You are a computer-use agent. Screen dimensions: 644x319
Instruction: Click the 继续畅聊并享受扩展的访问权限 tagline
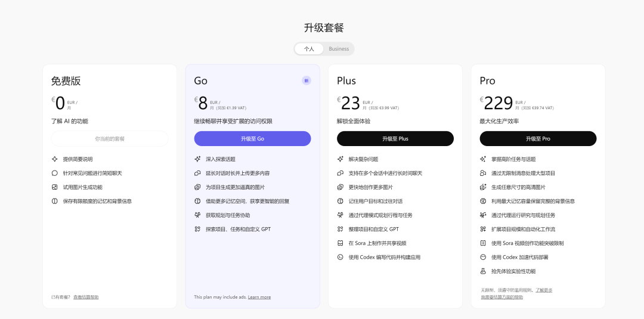(x=233, y=121)
